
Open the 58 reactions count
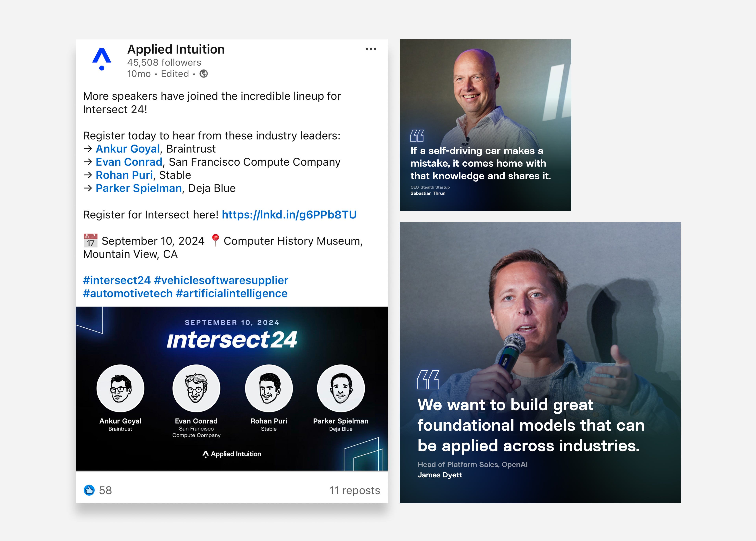(105, 490)
